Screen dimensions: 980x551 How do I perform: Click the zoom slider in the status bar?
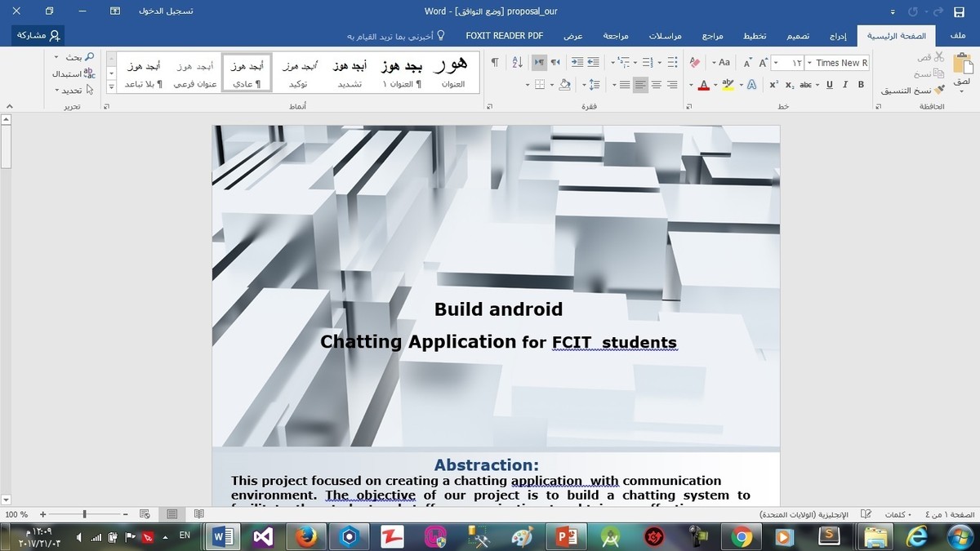[84, 514]
